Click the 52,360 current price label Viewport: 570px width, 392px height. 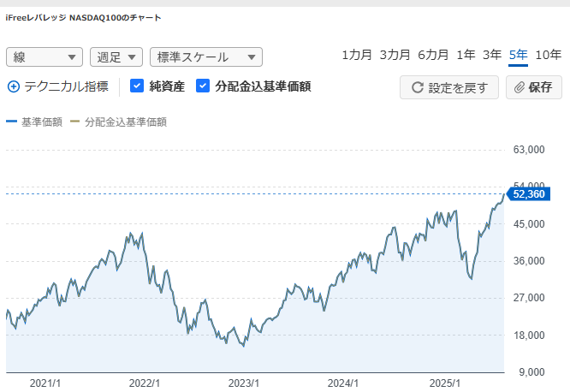pyautogui.click(x=528, y=194)
